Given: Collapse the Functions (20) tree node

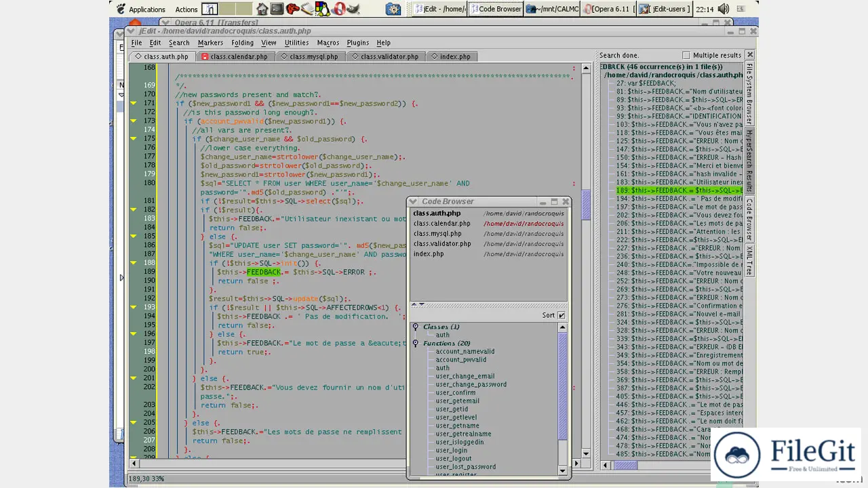Looking at the screenshot, I should coord(416,343).
